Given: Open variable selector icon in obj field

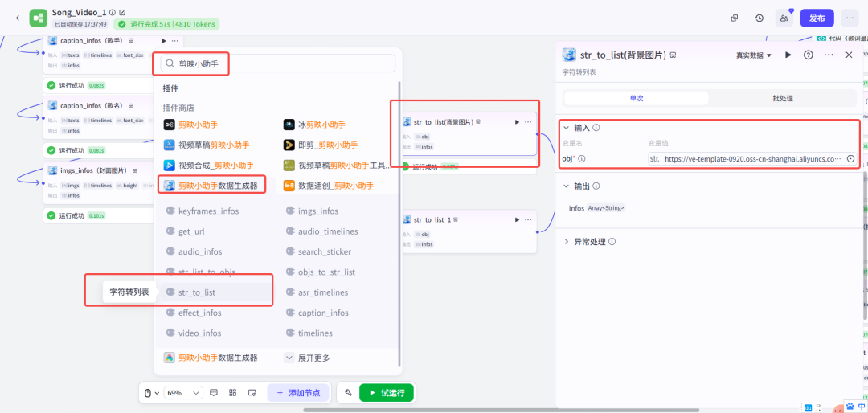Looking at the screenshot, I should [850, 159].
